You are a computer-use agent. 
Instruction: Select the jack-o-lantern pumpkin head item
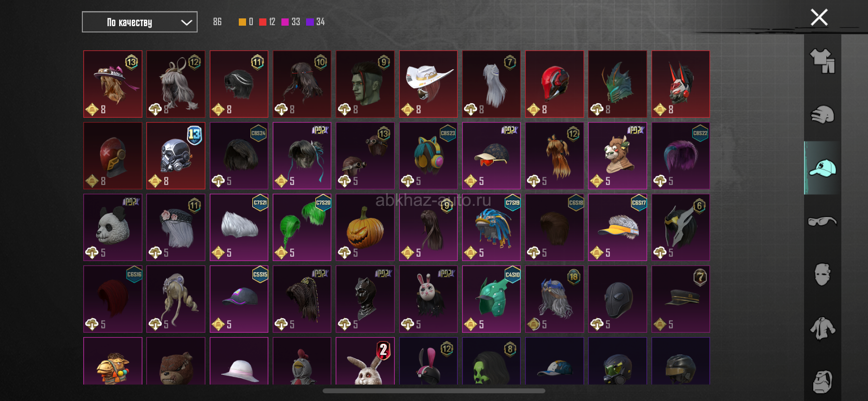[365, 228]
